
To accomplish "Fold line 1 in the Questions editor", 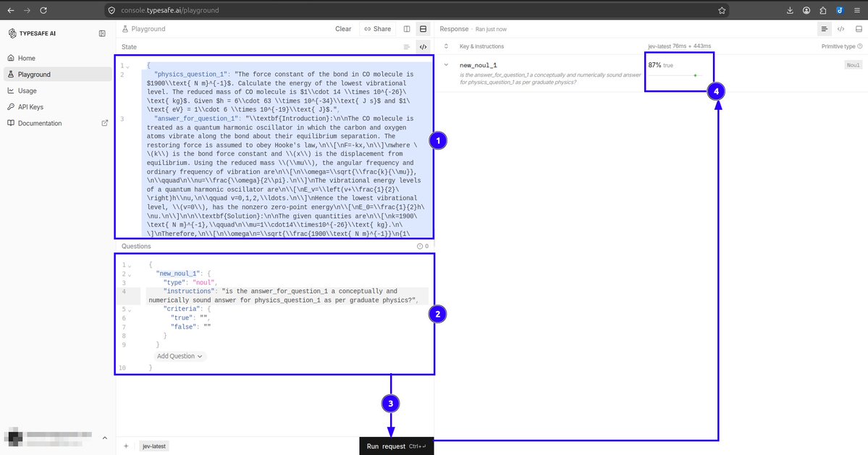I will tap(130, 265).
